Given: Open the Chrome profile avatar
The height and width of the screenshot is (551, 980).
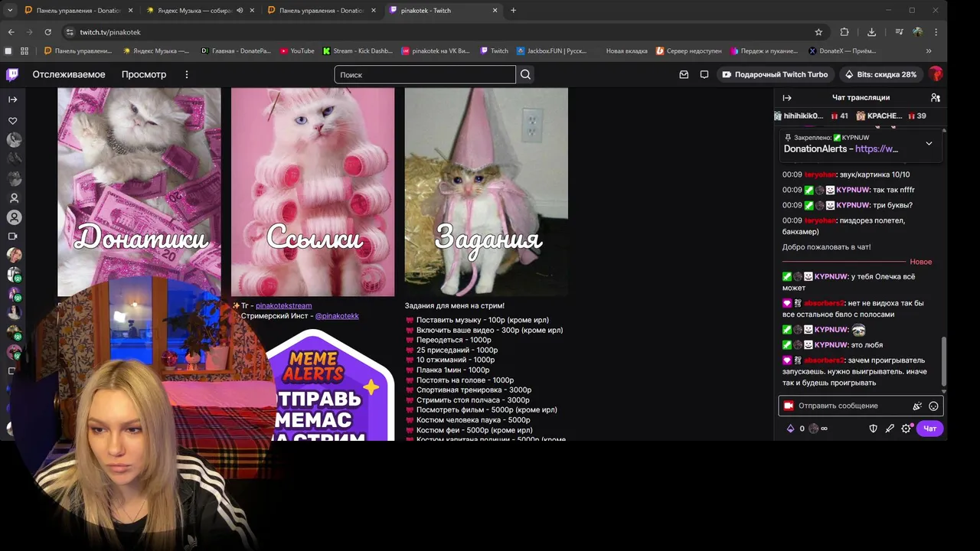Looking at the screenshot, I should (x=917, y=32).
